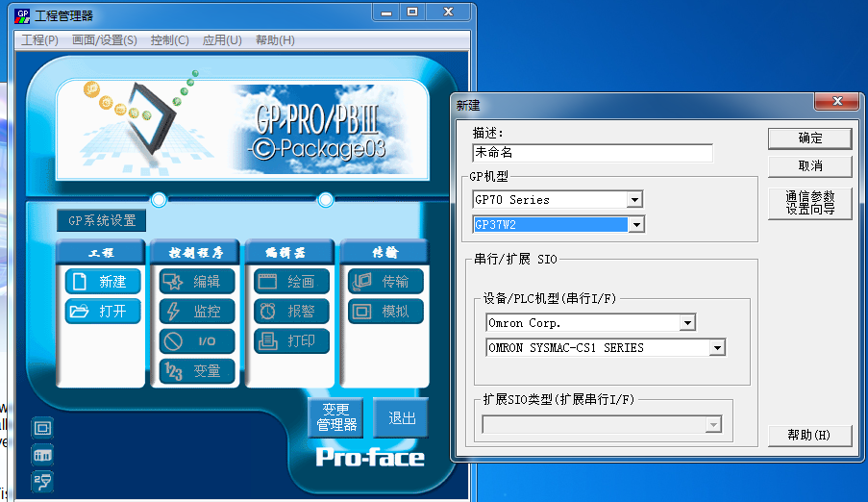The image size is (868, 502).
Task: Open the 变量 variable tool
Action: point(196,371)
